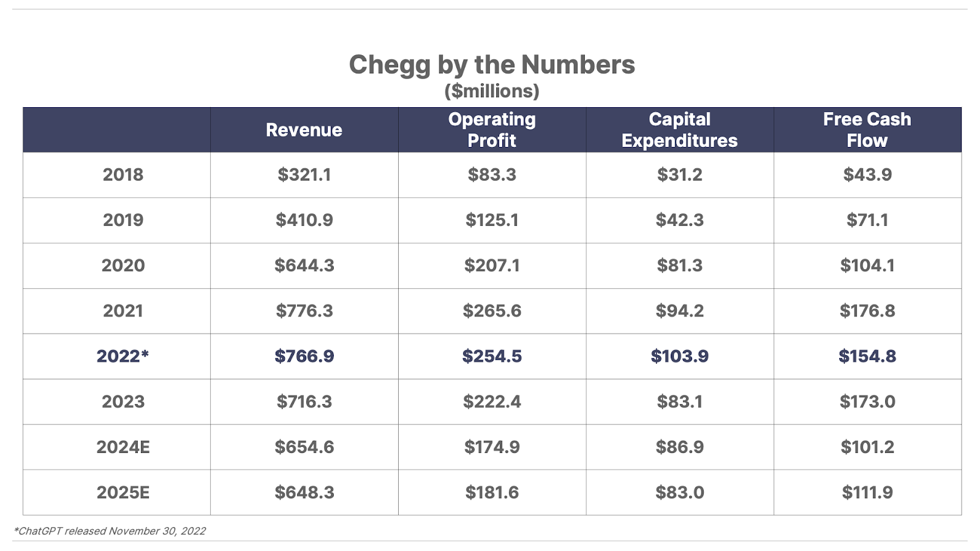Select the $81.3 capital expenditures value
Viewport: 980px width, 551px height.
[x=679, y=265]
